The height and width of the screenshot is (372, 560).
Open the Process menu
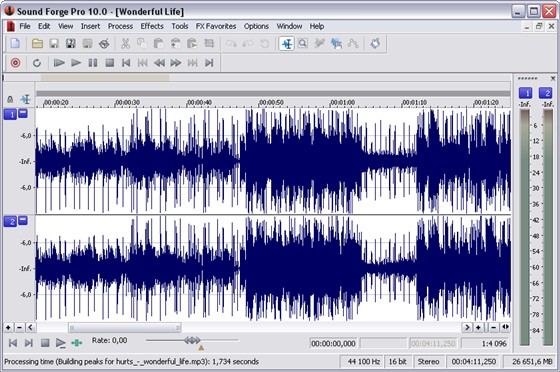[120, 26]
